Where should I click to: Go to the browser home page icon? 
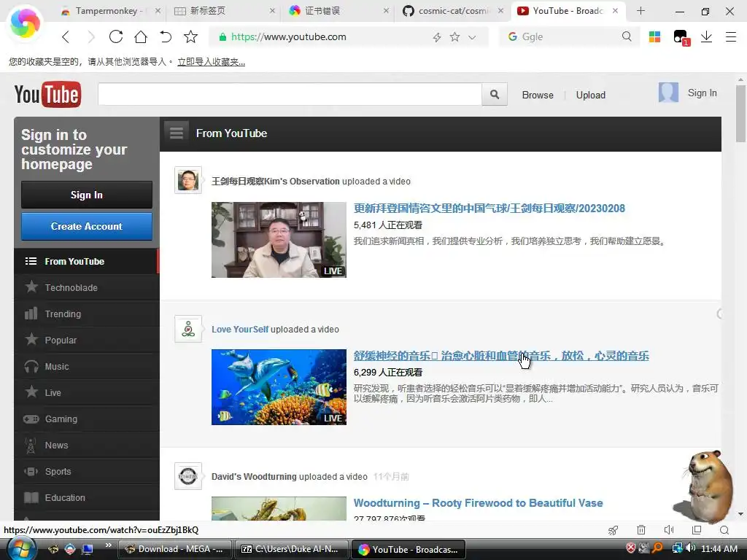pos(141,36)
